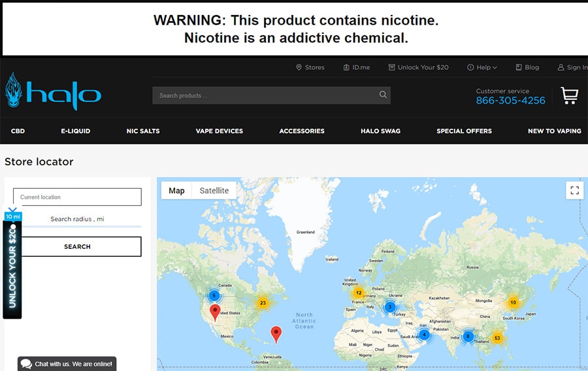Screen dimensions: 588x371
Task: Call customer service number 866-305-4256
Action: pyautogui.click(x=510, y=101)
